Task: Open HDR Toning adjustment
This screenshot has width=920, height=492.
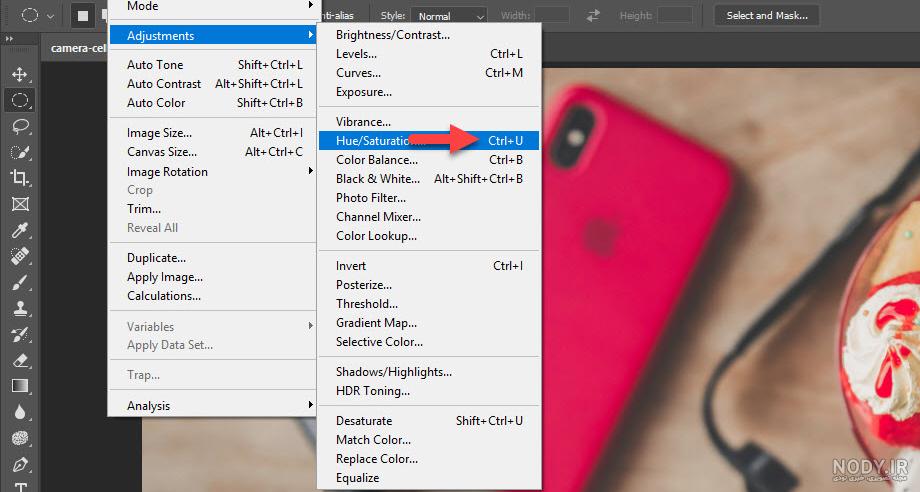Action: 429,391
